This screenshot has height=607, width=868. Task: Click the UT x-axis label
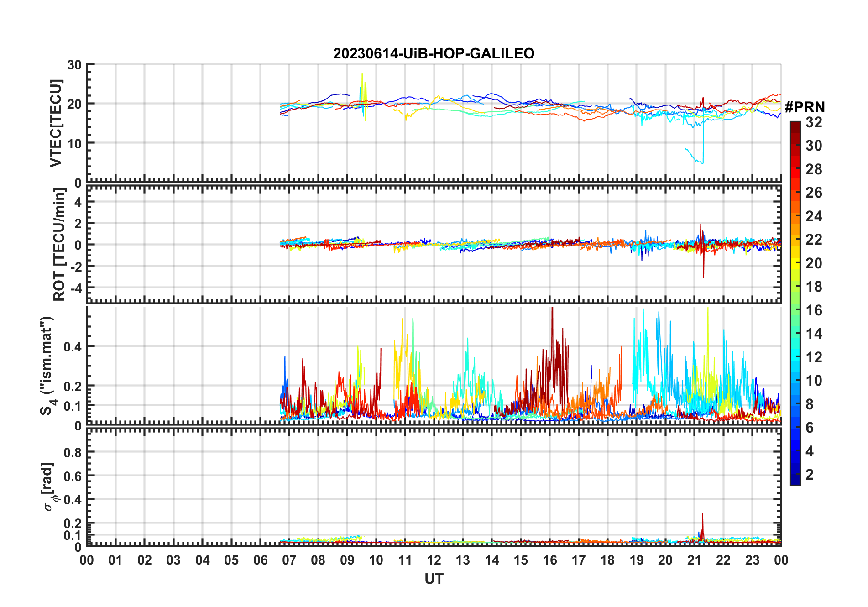click(x=434, y=579)
